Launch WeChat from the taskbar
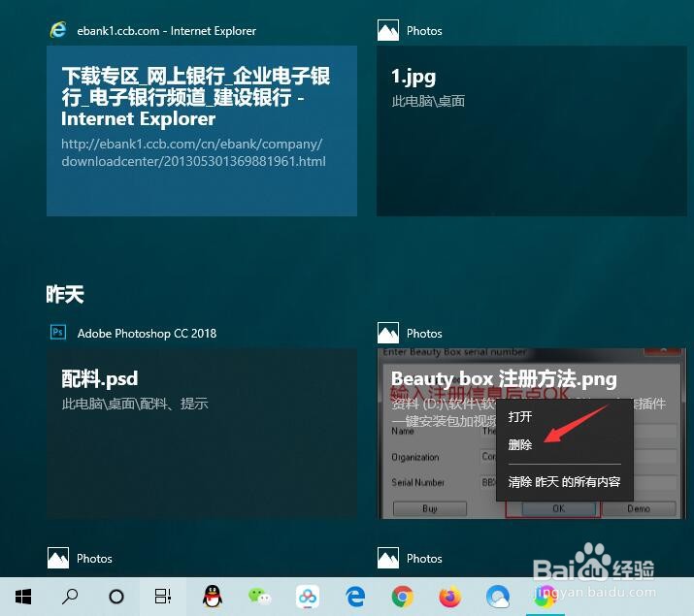Viewport: 694px width, 616px height. point(260,596)
